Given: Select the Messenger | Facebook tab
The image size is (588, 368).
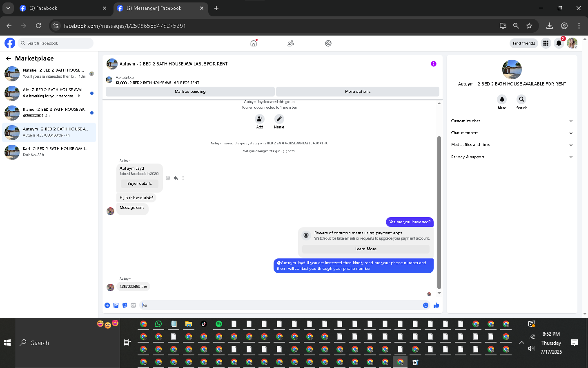Looking at the screenshot, I should coord(160,8).
